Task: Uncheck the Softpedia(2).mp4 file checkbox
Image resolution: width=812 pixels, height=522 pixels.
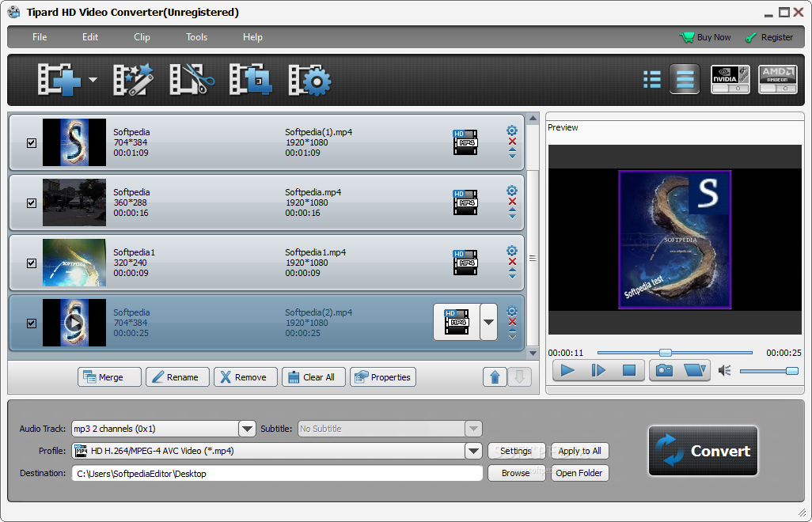Action: point(32,323)
